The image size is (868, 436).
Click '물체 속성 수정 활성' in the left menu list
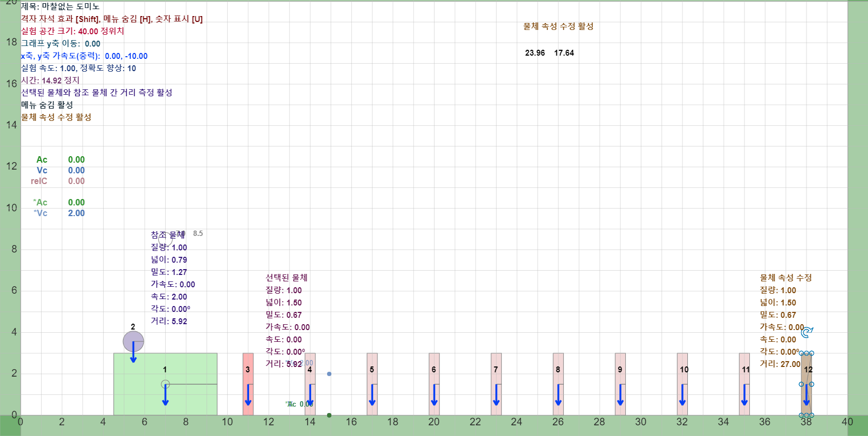56,117
